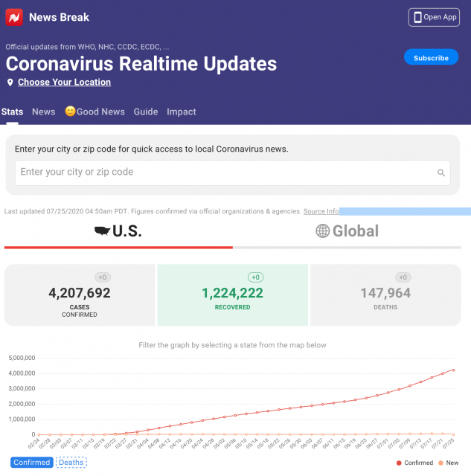Click the search magnifier icon
This screenshot has width=471, height=476.
[x=441, y=173]
